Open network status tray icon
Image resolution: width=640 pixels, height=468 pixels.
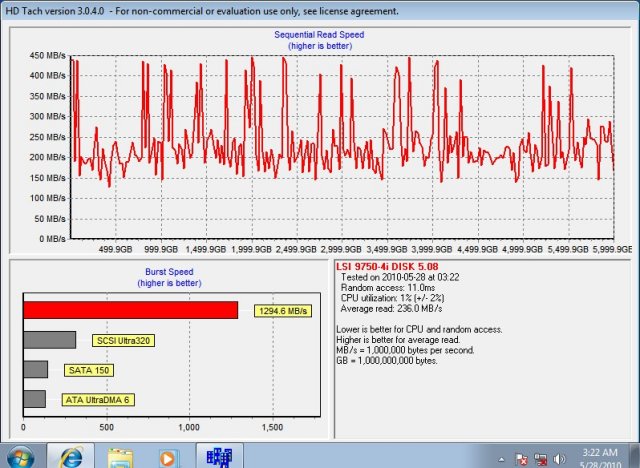pos(540,459)
